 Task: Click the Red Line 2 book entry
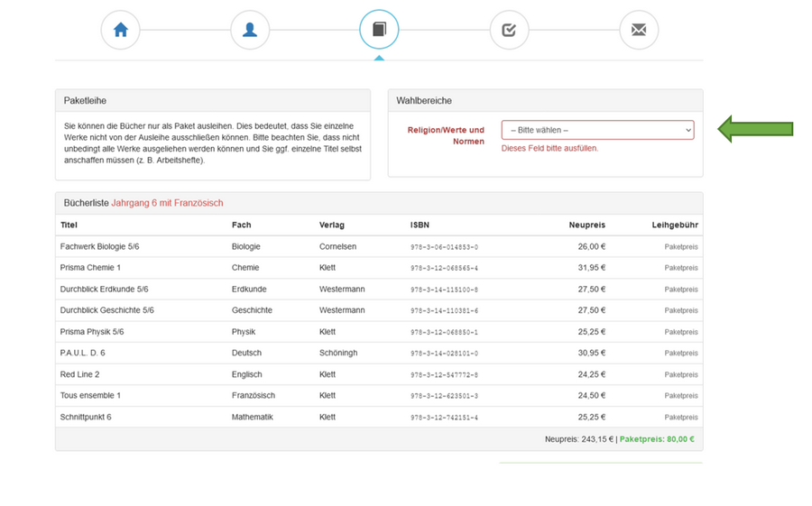(x=80, y=374)
